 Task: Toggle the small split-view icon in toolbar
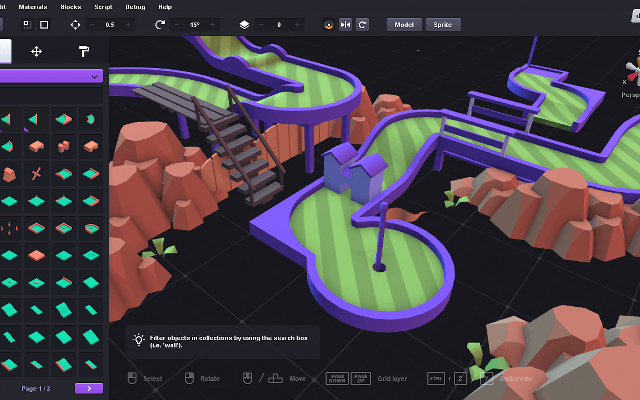27,24
